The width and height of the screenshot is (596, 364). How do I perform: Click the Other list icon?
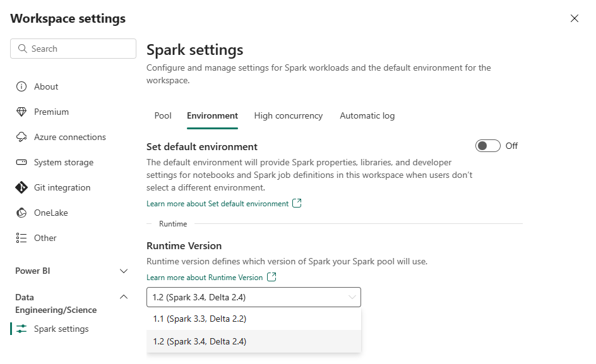21,238
